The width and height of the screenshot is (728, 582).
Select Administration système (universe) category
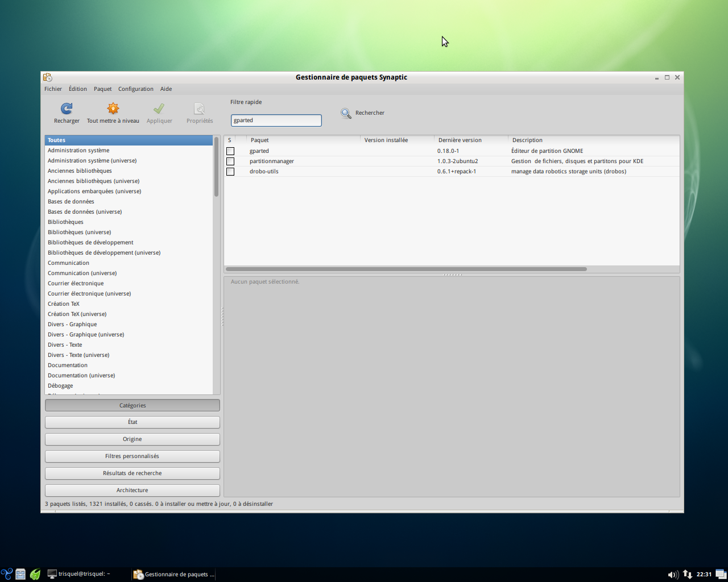pyautogui.click(x=129, y=161)
